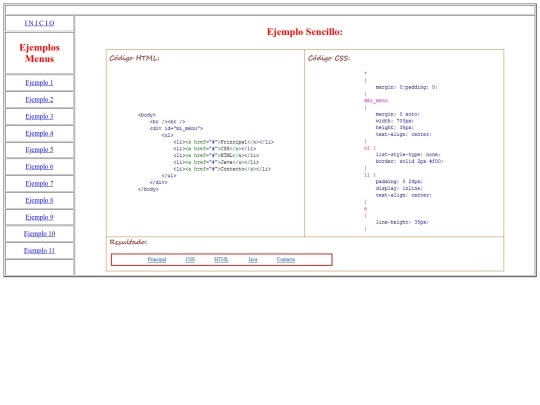Go to Ejemplo 11
The height and width of the screenshot is (405, 540).
click(x=39, y=251)
